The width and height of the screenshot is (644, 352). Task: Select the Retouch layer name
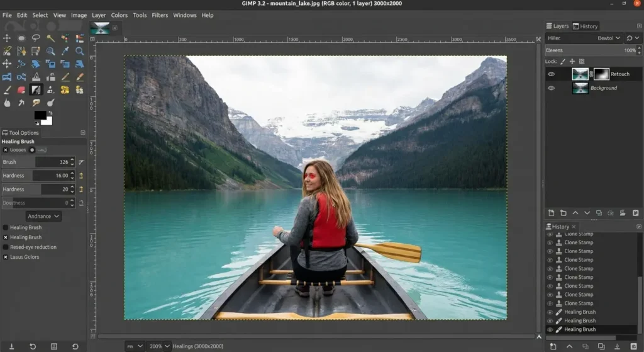pyautogui.click(x=619, y=74)
